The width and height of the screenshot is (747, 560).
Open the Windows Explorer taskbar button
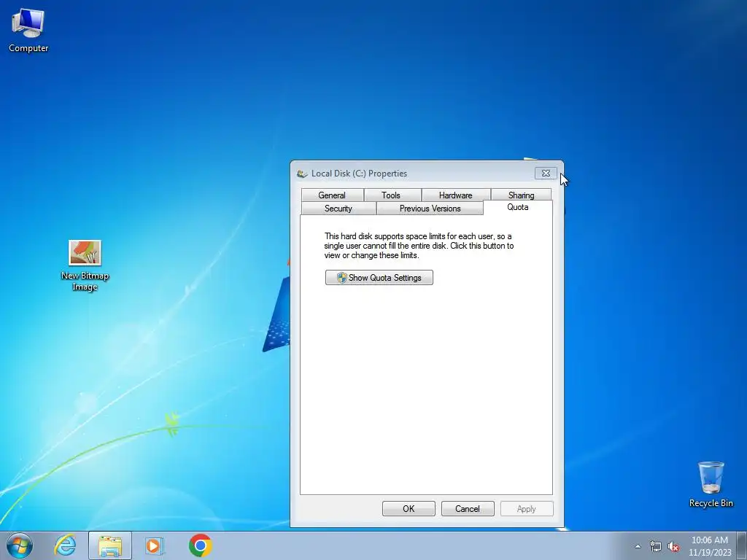pyautogui.click(x=110, y=545)
